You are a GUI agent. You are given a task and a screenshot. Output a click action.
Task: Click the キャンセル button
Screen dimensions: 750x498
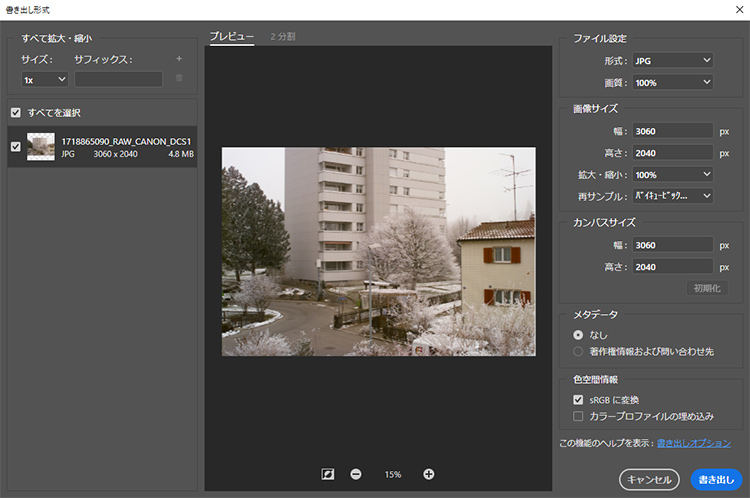click(x=649, y=479)
